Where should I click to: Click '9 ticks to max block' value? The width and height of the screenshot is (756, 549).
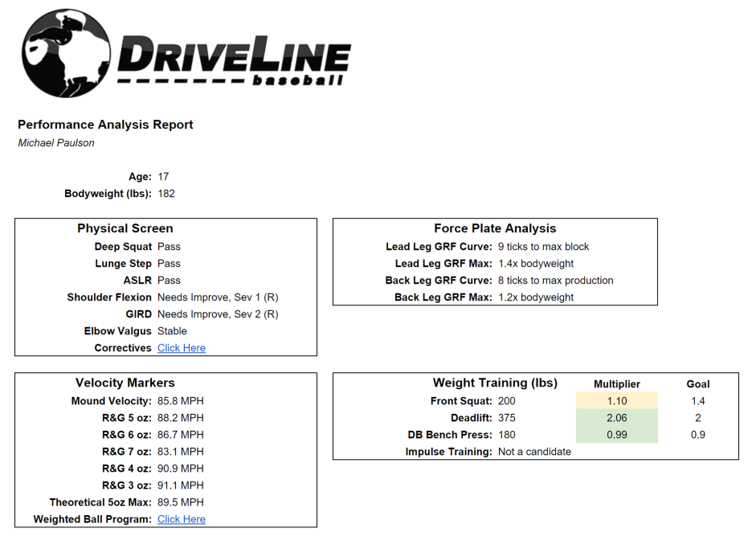[543, 247]
